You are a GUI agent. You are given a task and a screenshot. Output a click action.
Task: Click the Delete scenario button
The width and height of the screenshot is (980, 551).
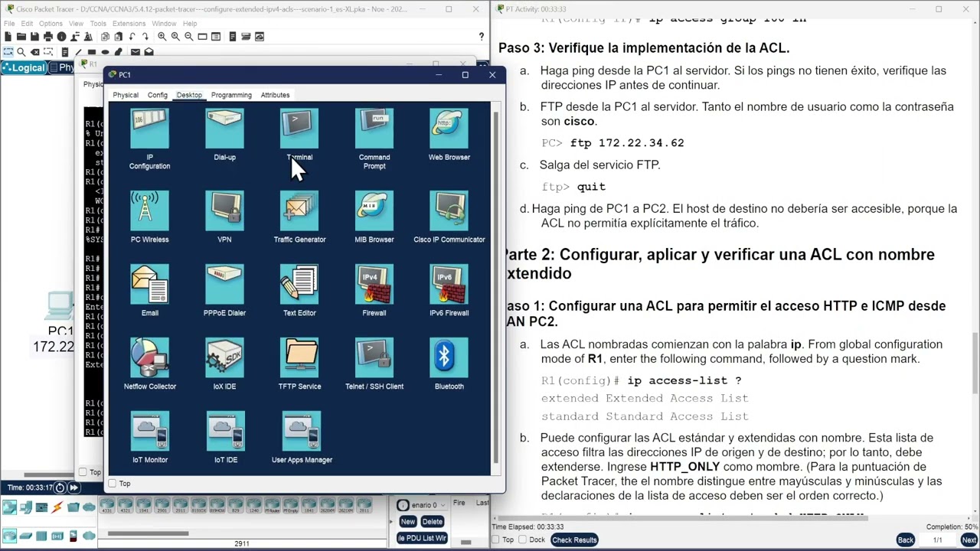pyautogui.click(x=432, y=521)
